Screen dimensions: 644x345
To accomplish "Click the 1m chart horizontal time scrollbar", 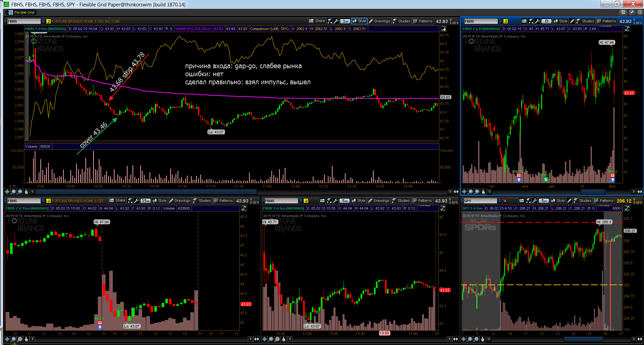I will [x=146, y=192].
